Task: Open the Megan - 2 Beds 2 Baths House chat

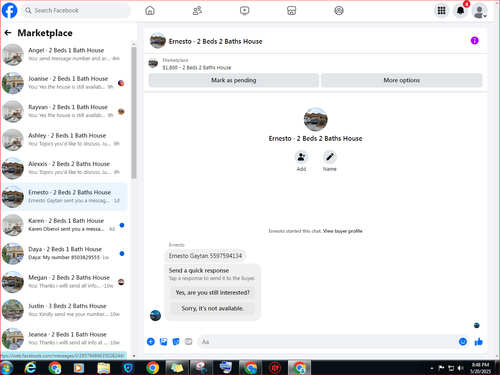Action: 65,282
